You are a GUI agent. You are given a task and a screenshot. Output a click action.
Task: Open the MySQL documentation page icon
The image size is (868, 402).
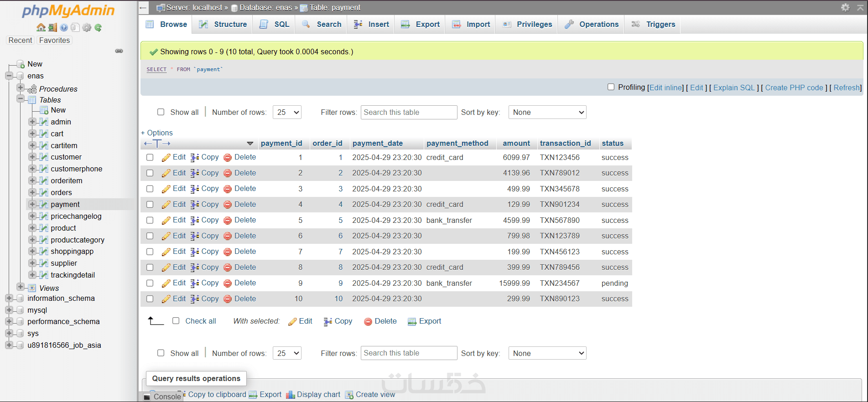coord(75,27)
